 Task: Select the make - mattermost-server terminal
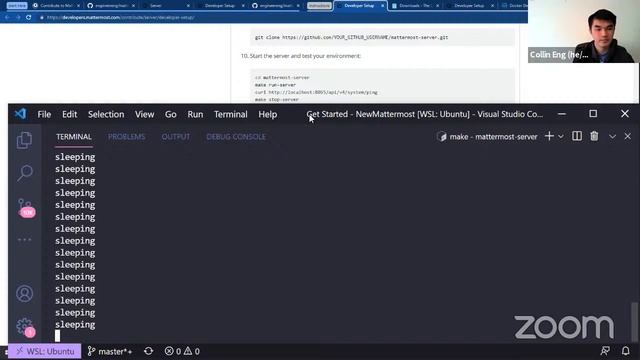point(487,137)
